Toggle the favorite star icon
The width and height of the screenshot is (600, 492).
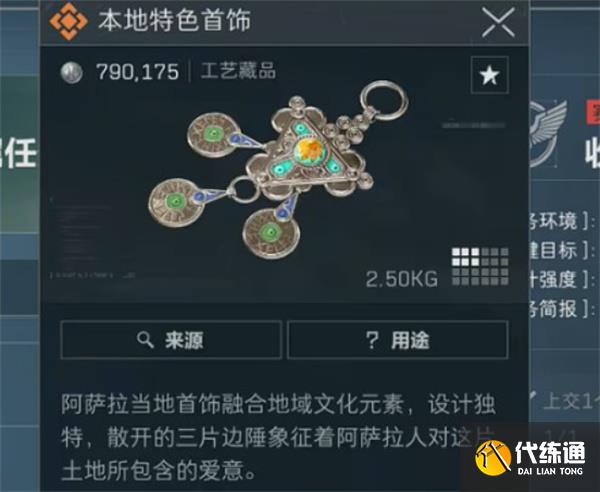pos(489,75)
